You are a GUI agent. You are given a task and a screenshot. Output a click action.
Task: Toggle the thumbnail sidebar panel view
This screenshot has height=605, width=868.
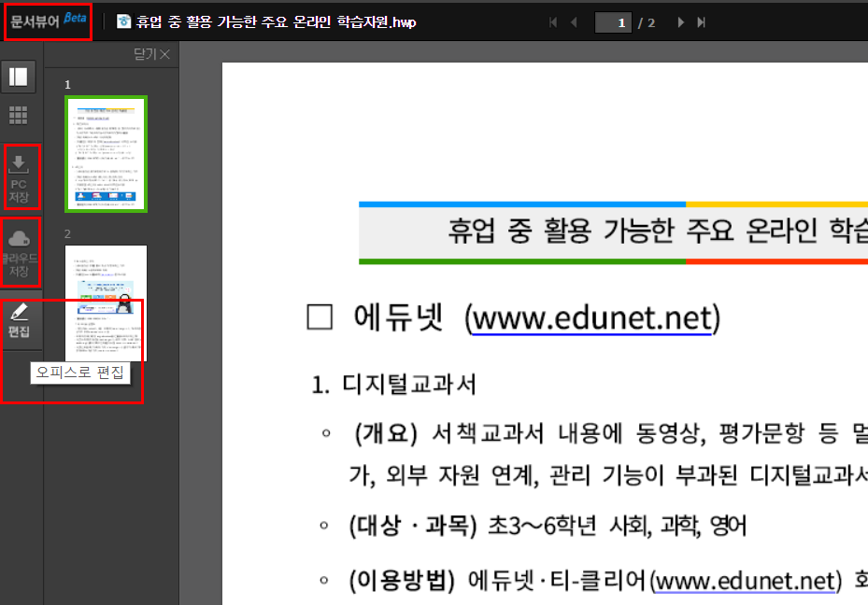tap(19, 77)
